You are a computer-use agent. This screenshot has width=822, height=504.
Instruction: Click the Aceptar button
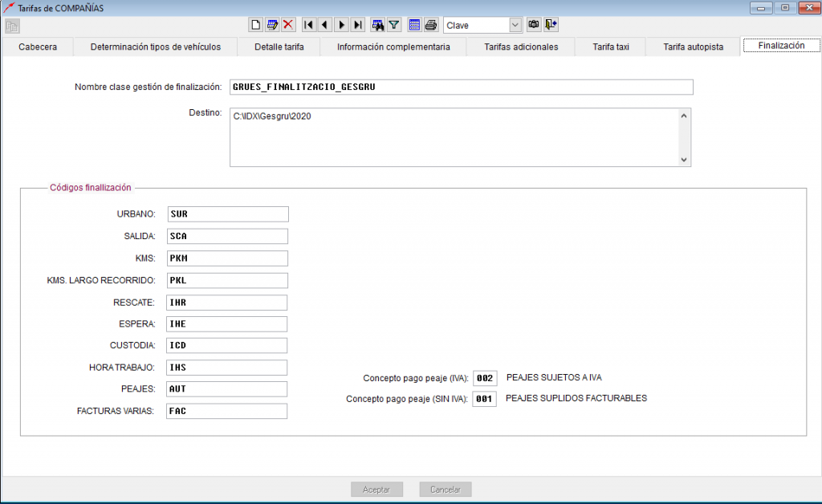click(376, 490)
